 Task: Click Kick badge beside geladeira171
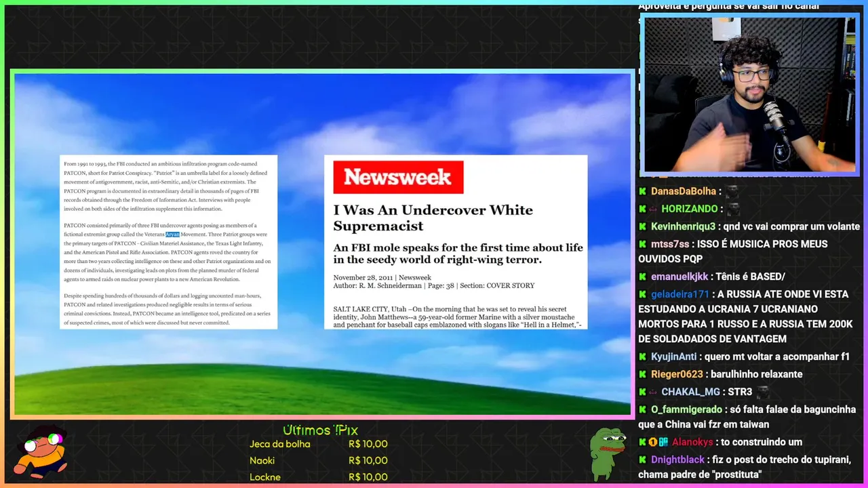(643, 294)
